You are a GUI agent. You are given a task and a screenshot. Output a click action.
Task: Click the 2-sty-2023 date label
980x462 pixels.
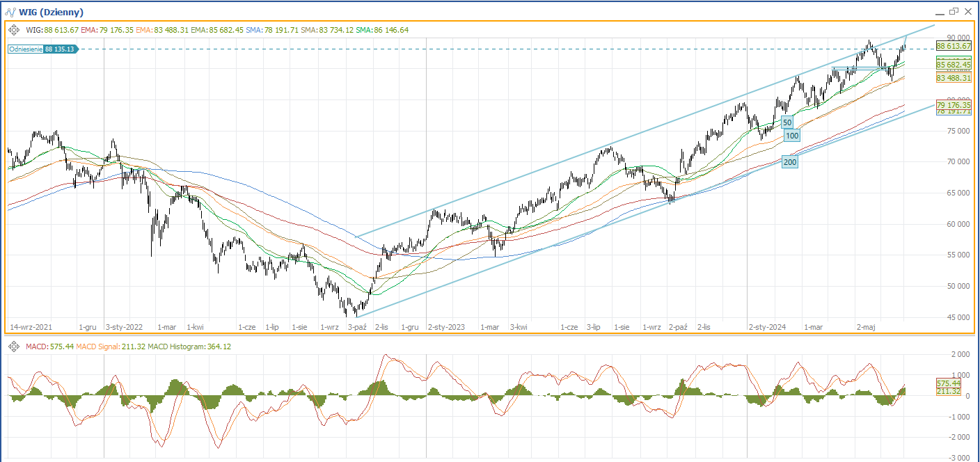pyautogui.click(x=446, y=326)
